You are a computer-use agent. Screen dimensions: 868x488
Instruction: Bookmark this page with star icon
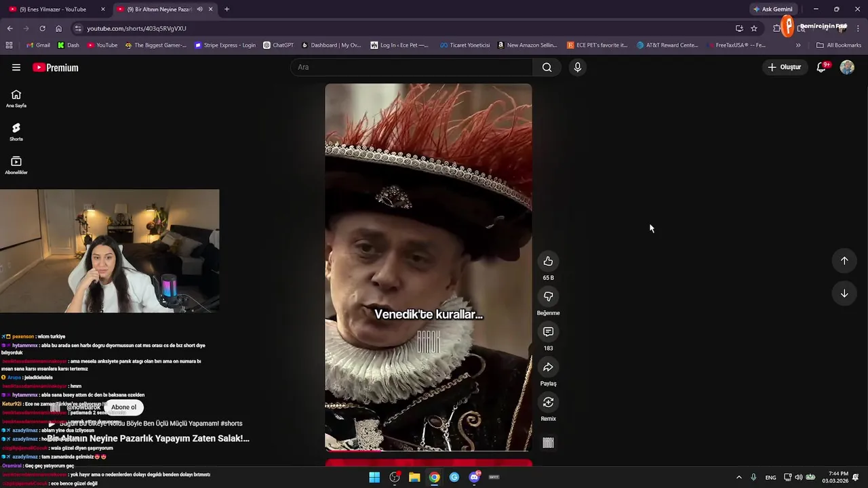click(x=754, y=28)
